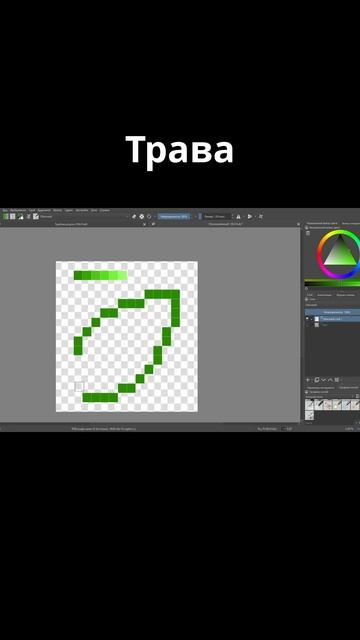Open the Фильтр menu
The image size is (360, 640).
(58, 210)
